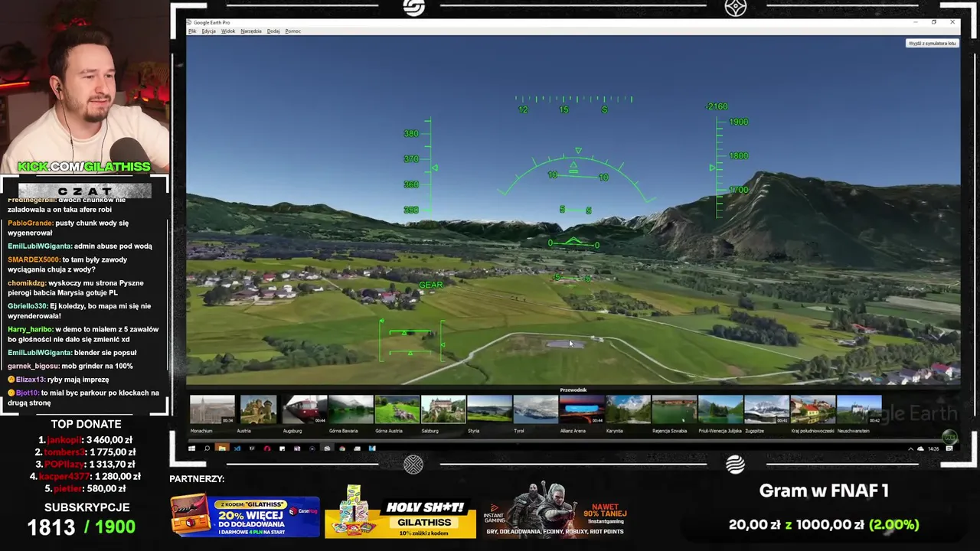This screenshot has width=980, height=551.
Task: Click PabloGrande's chat message
Action: point(68,229)
